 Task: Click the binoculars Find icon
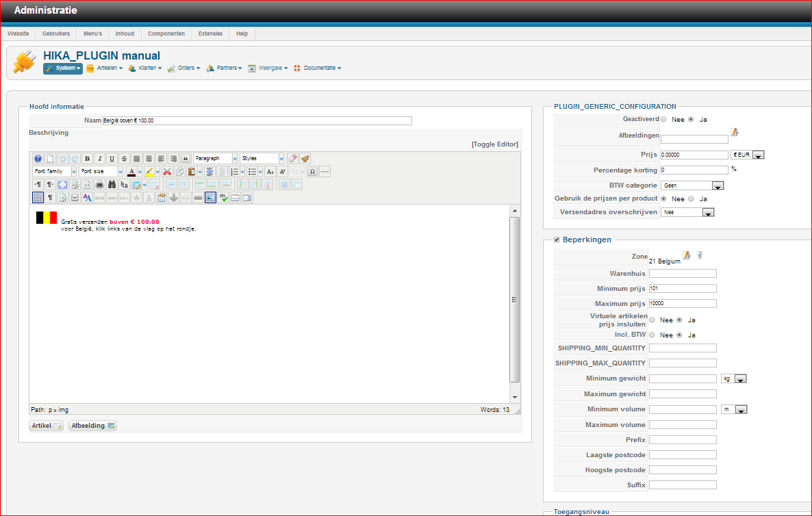(112, 185)
